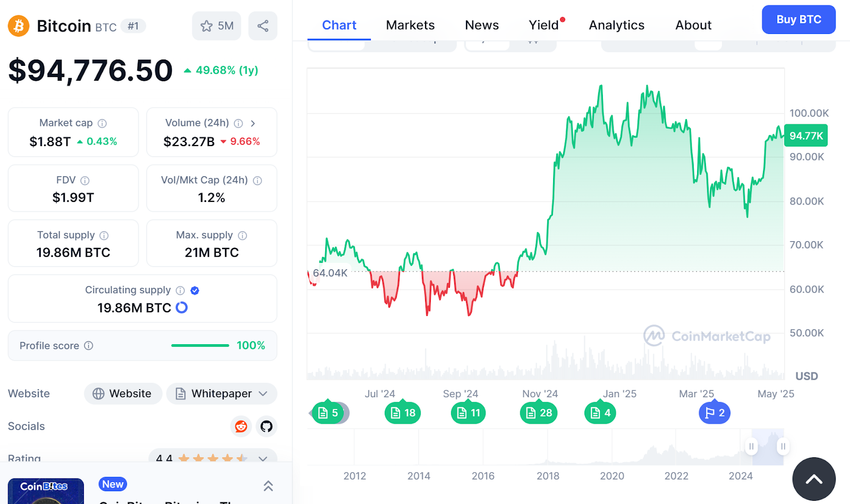The height and width of the screenshot is (504, 850).
Task: Open the flag event marker 2
Action: coord(715,413)
